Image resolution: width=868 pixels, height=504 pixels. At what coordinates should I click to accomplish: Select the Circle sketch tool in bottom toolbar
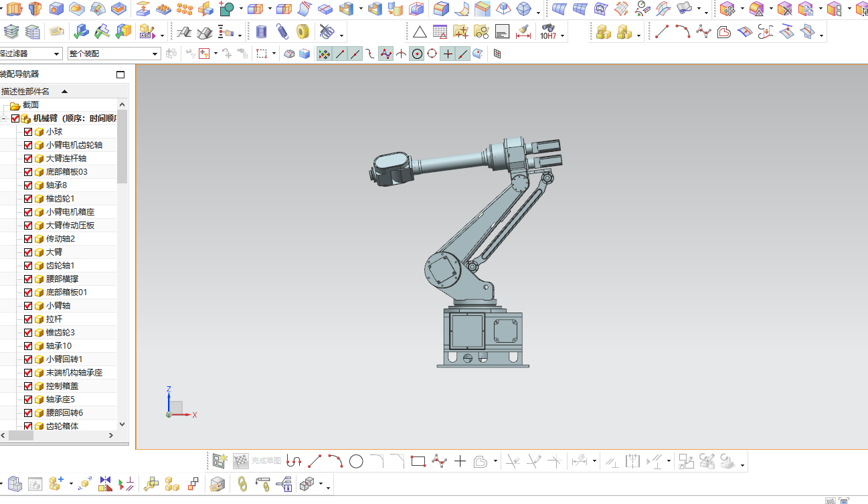[356, 460]
